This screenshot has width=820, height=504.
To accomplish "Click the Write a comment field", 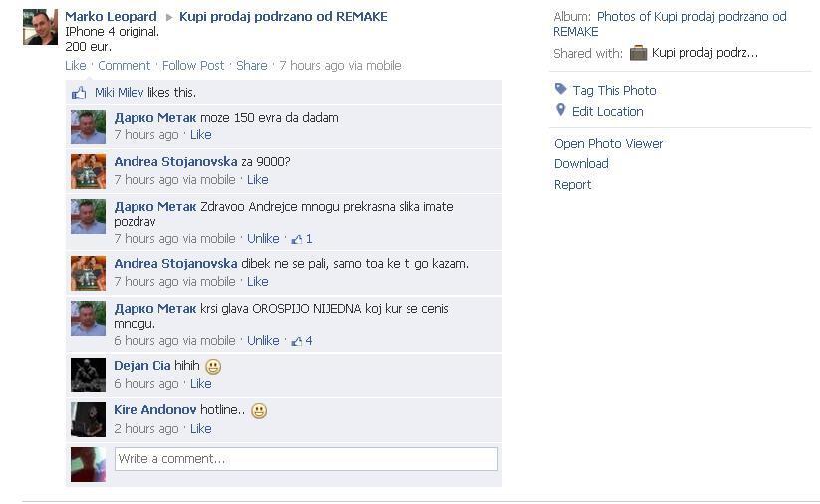I will tap(306, 459).
